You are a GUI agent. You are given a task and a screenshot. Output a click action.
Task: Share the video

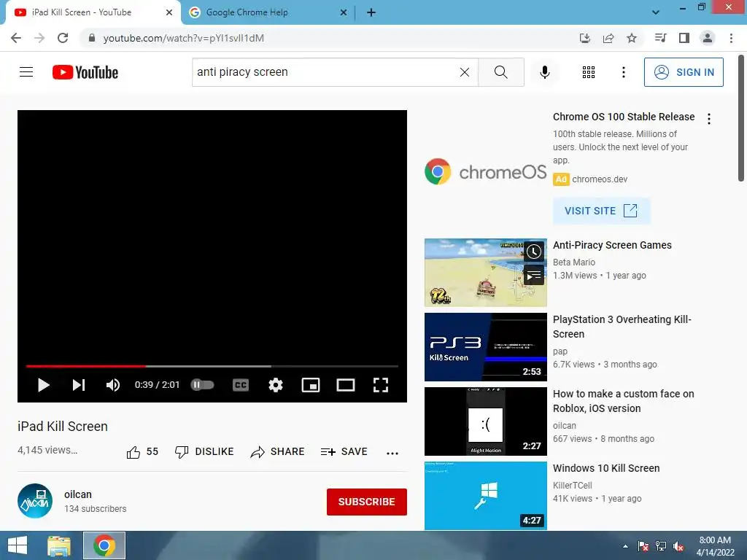pos(277,451)
